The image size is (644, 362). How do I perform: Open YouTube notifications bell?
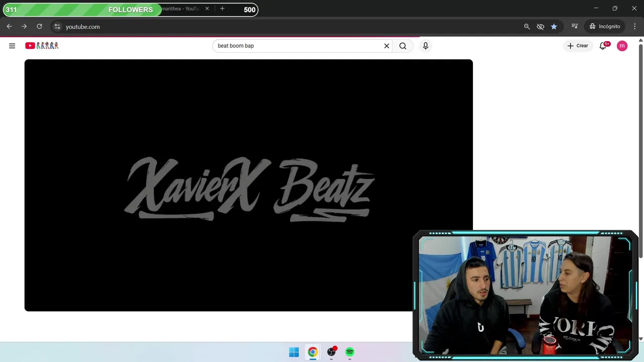point(603,46)
